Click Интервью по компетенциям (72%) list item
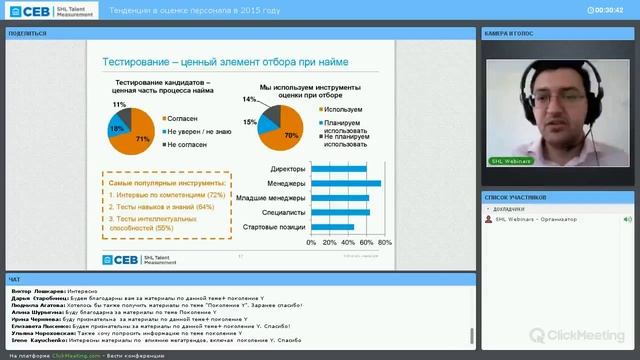 pos(167,195)
